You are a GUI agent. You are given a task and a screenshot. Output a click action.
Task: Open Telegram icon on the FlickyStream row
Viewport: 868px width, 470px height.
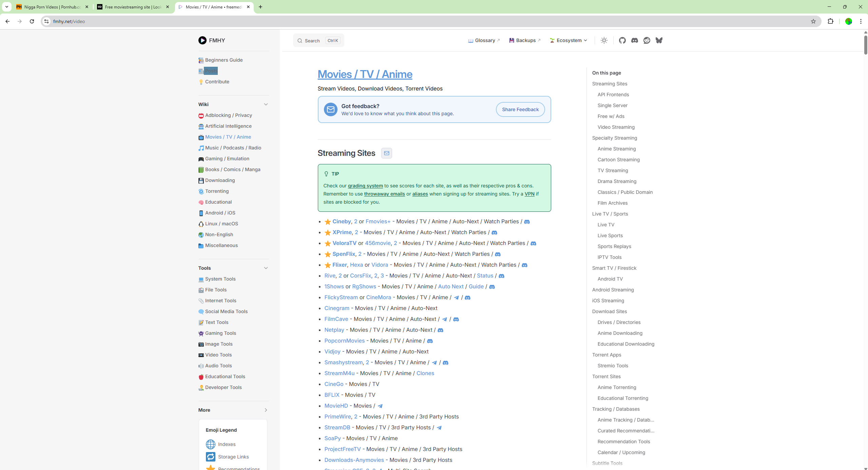tap(456, 298)
